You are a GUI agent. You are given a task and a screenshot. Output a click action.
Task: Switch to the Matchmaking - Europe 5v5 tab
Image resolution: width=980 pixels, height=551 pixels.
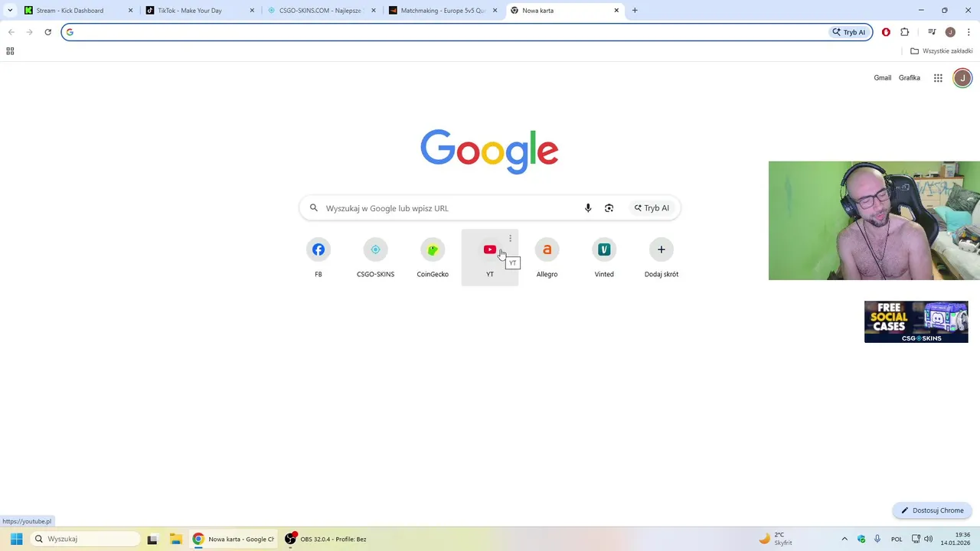[x=443, y=11]
